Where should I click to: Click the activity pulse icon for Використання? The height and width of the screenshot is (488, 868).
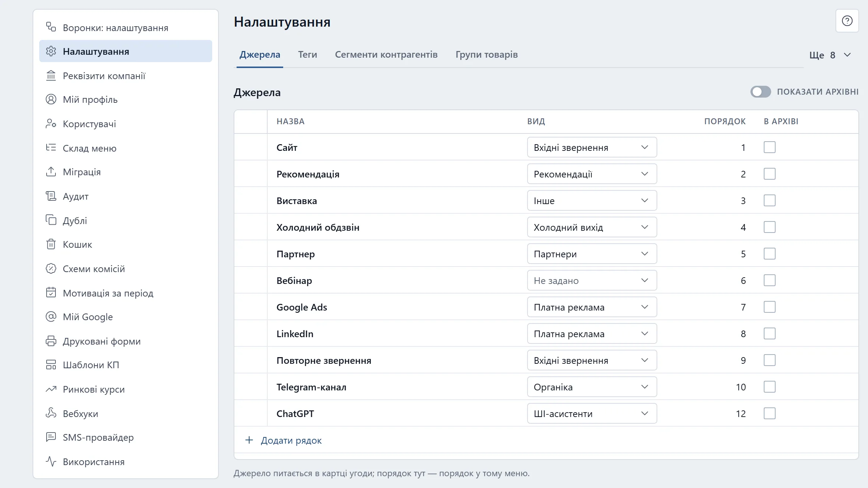[x=51, y=461]
